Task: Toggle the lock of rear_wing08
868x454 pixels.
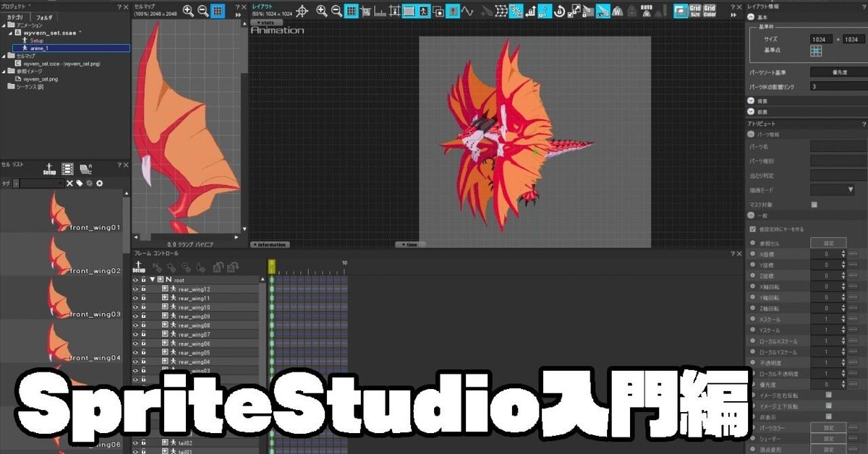Action: click(144, 325)
